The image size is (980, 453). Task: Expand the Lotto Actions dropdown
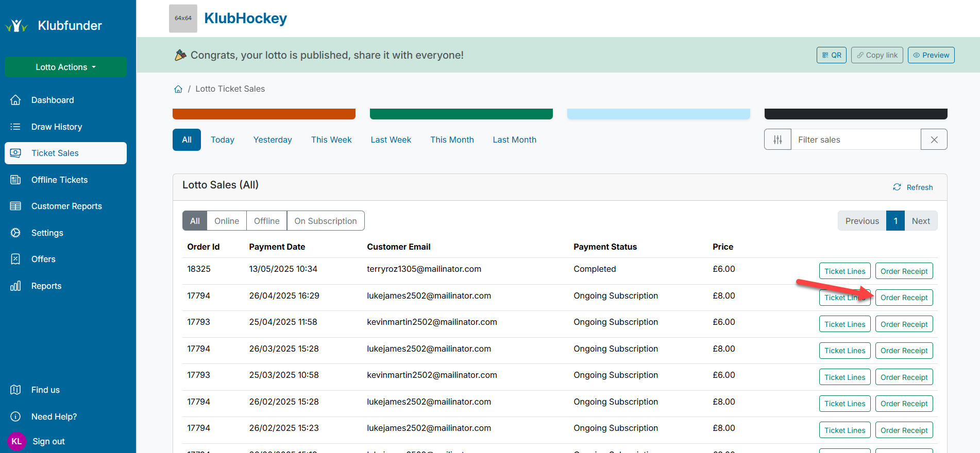click(65, 67)
